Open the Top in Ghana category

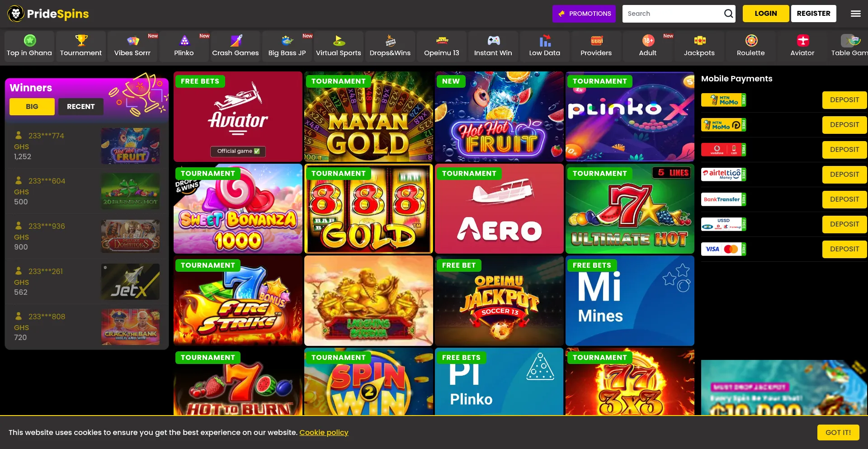(x=29, y=46)
